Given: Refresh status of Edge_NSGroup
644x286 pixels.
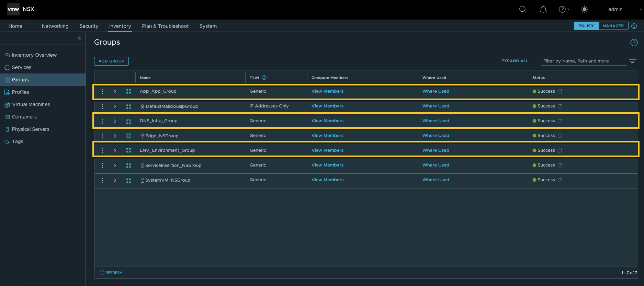Looking at the screenshot, I should coord(560,136).
